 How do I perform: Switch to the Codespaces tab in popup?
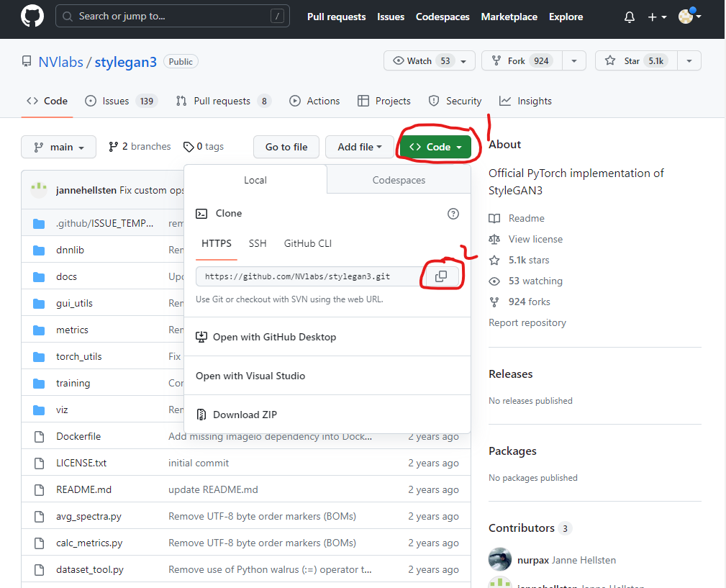(399, 180)
